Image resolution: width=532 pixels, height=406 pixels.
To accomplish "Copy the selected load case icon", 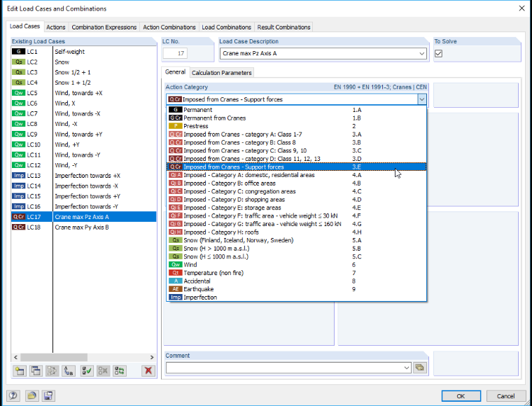I will point(36,370).
